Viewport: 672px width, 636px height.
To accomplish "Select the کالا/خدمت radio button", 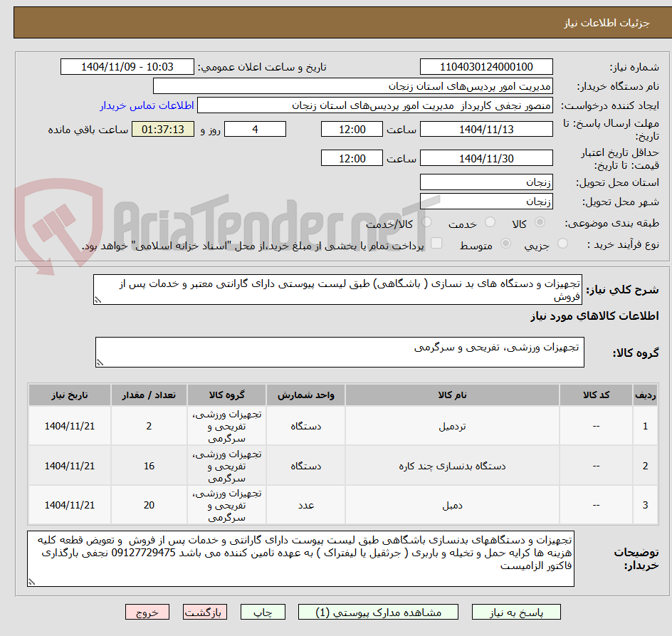I will pos(426,222).
